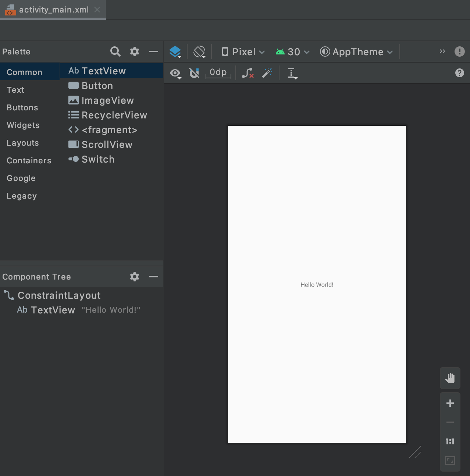
Task: Select the Buttons palette category
Action: [x=30, y=107]
